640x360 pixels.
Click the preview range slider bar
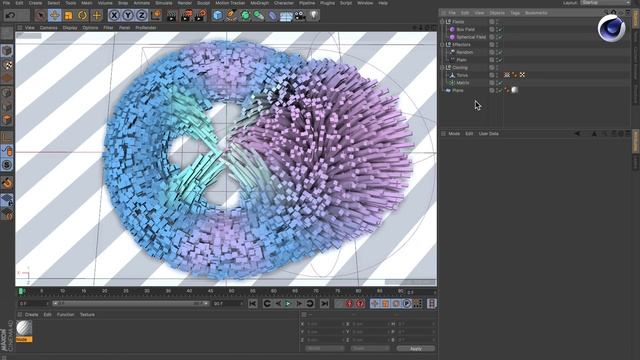[131, 304]
